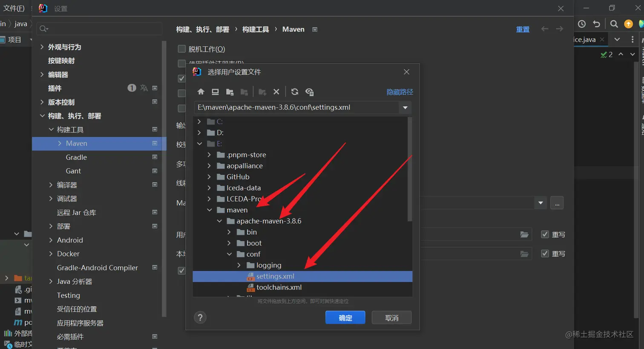This screenshot has width=644, height=349.
Task: Open the path history dropdown in file chooser
Action: (405, 108)
